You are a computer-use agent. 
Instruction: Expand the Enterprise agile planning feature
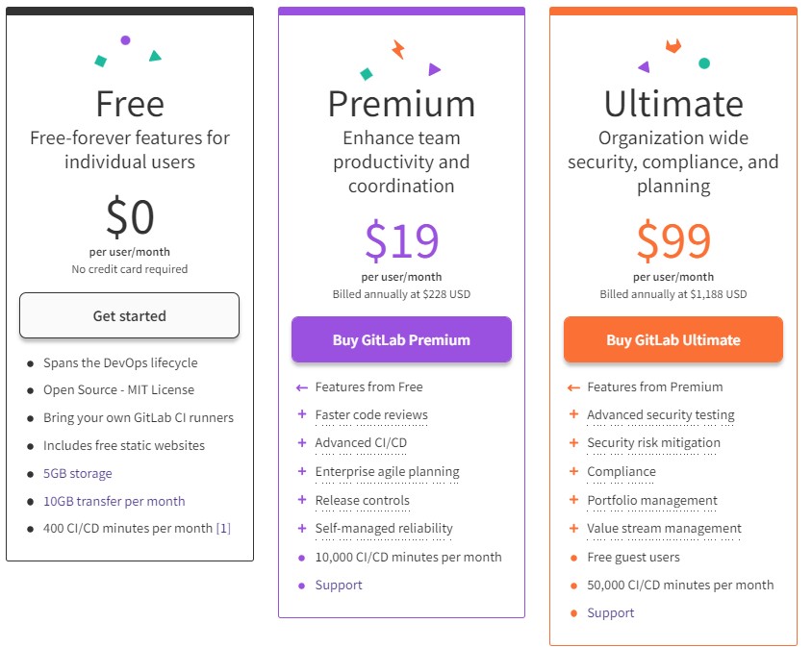point(387,472)
